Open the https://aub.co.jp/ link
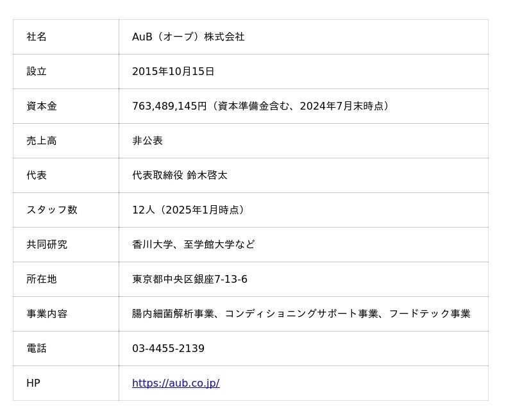This screenshot has height=420, width=513. point(176,383)
